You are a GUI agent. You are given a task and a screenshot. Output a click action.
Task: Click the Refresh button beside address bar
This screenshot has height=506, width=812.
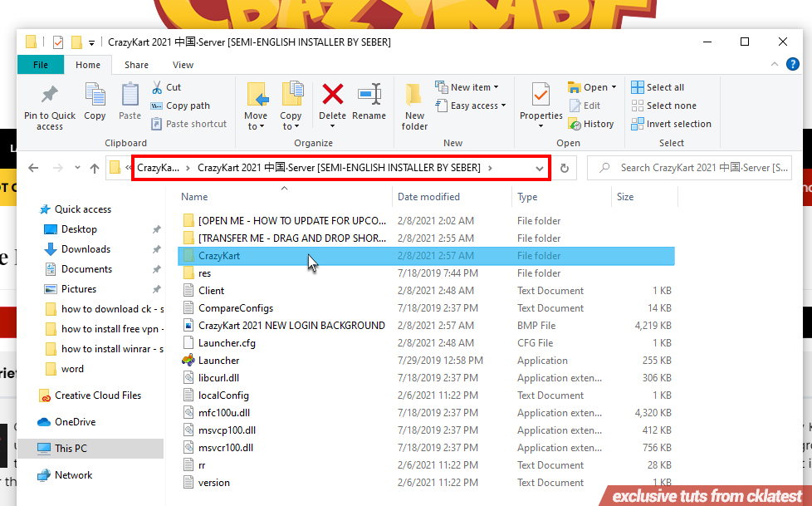(565, 168)
